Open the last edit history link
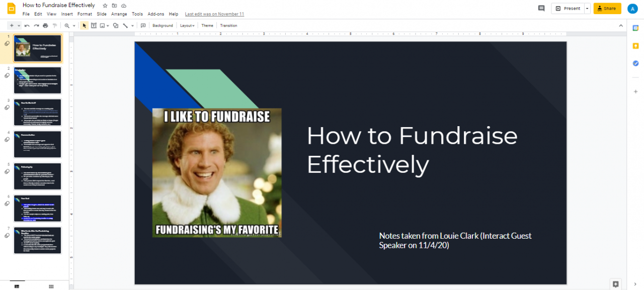This screenshot has height=290, width=644. (x=214, y=14)
